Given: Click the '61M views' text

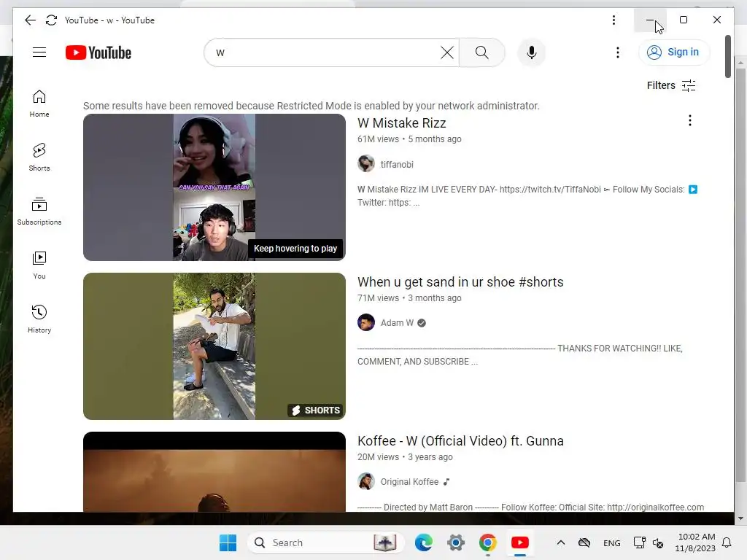Looking at the screenshot, I should [x=378, y=139].
